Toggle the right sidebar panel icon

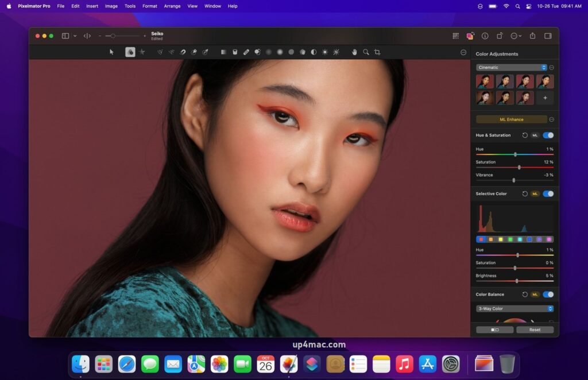(x=549, y=36)
